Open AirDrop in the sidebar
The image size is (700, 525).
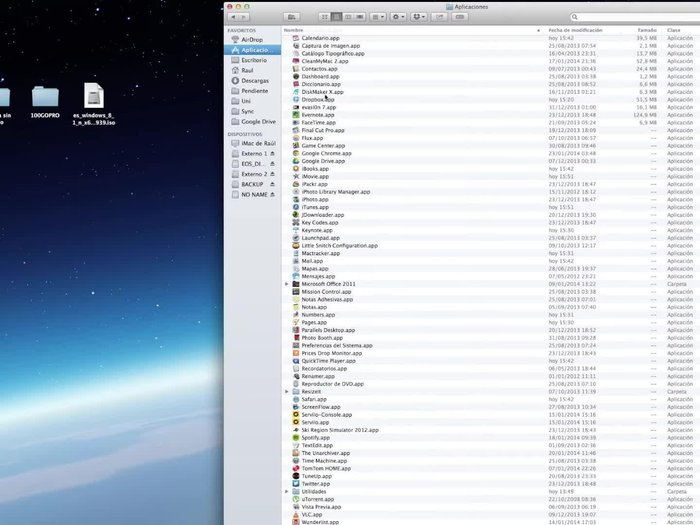pyautogui.click(x=250, y=39)
